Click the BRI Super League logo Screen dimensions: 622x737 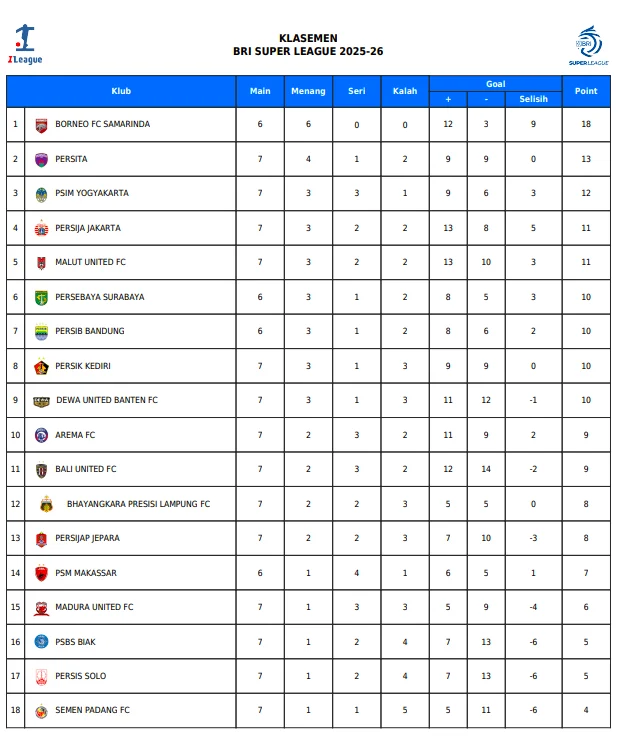(588, 46)
